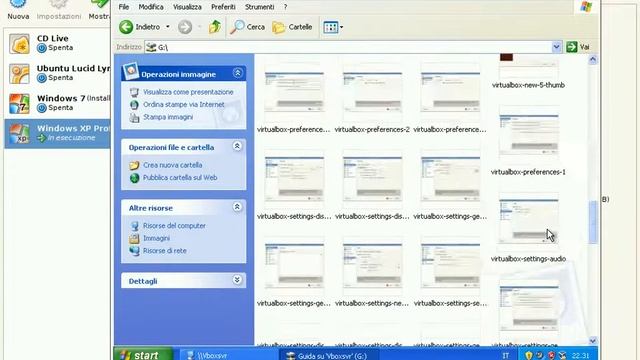This screenshot has height=360, width=640.
Task: Go up one folder level icon
Action: pyautogui.click(x=215, y=27)
